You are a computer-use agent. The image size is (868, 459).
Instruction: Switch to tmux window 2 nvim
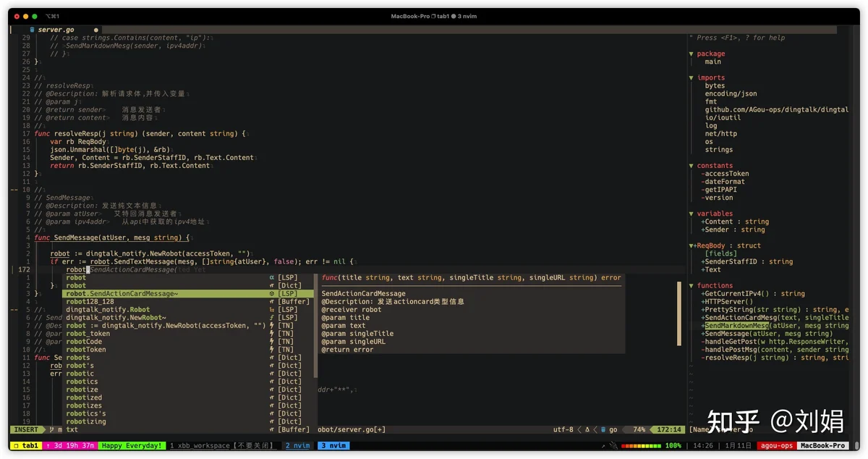[298, 446]
